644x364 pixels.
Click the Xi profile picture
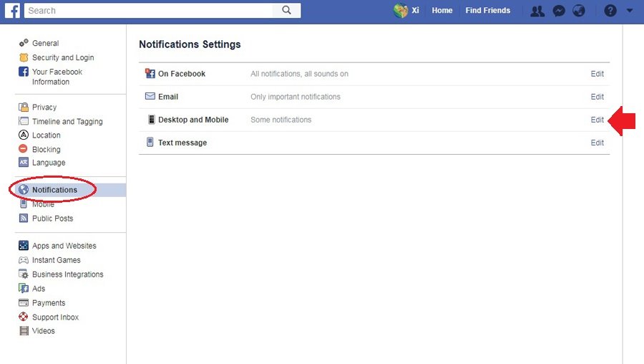point(401,11)
